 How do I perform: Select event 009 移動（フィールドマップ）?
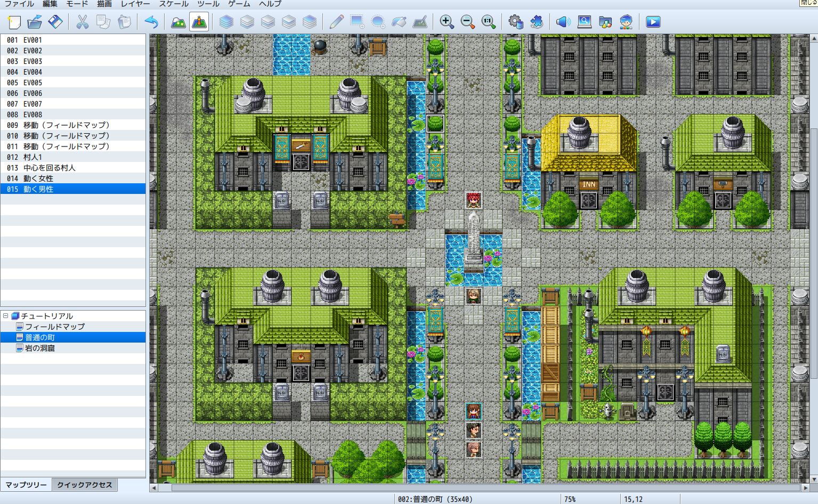(x=73, y=125)
